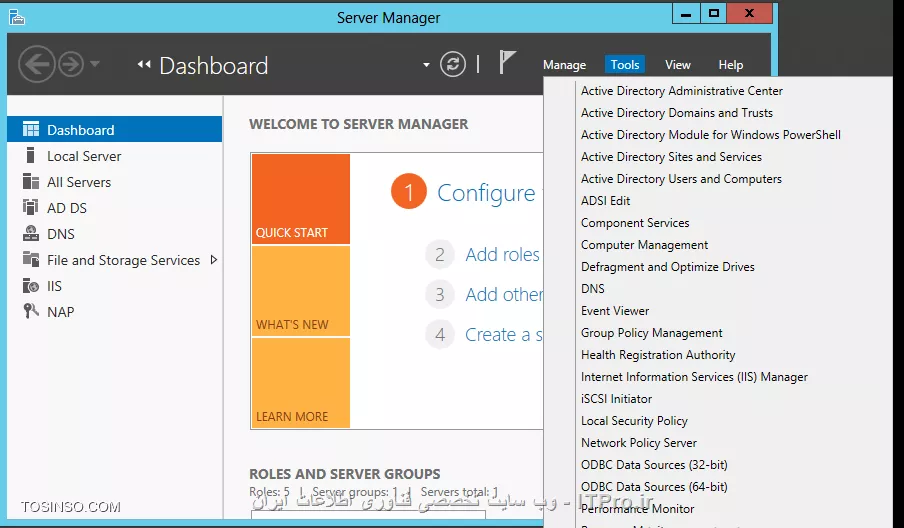
Task: Open Internet Information Services (IIS) Manager
Action: [694, 376]
